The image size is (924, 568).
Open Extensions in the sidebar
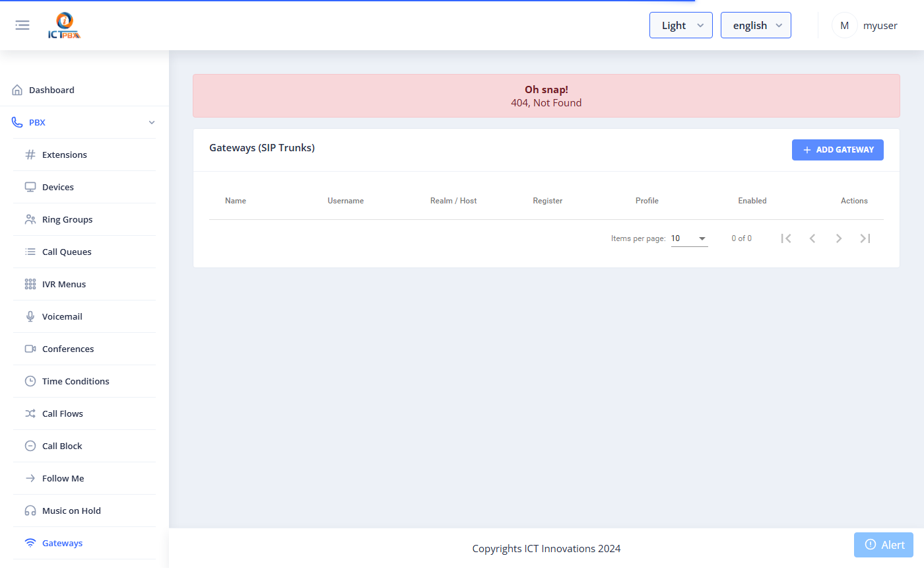click(x=84, y=155)
